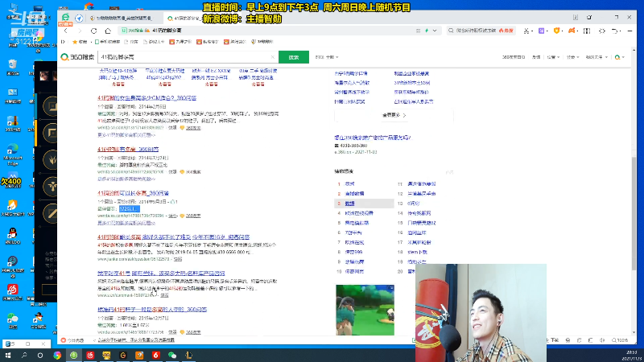Open the Windows Start menu

[8, 356]
